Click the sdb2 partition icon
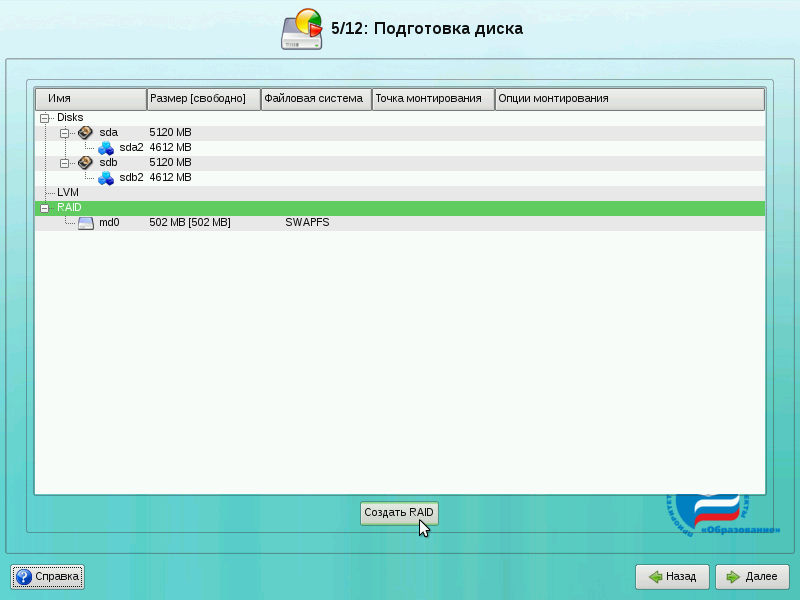This screenshot has height=600, width=800. pos(106,177)
